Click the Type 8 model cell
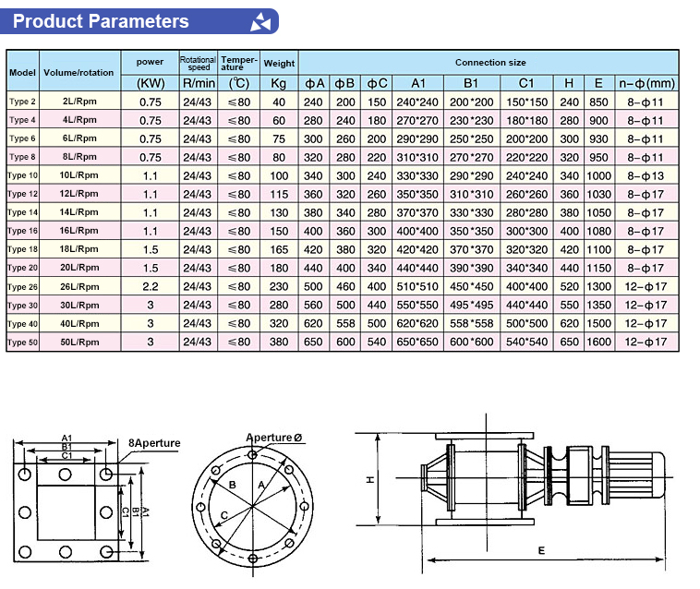 [x=22, y=157]
